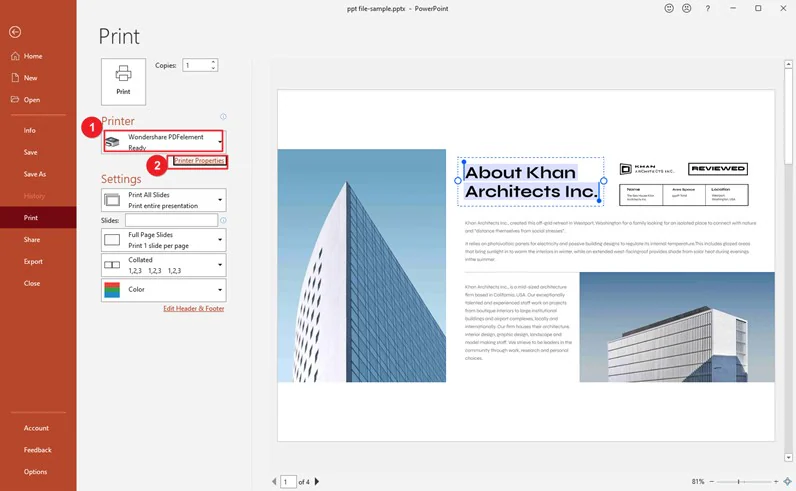
Task: Go back using the back arrow icon
Action: [15, 32]
